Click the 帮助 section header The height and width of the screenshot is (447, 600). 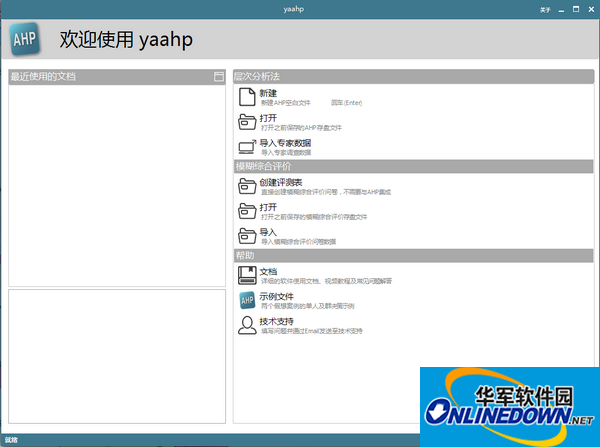[x=413, y=256]
